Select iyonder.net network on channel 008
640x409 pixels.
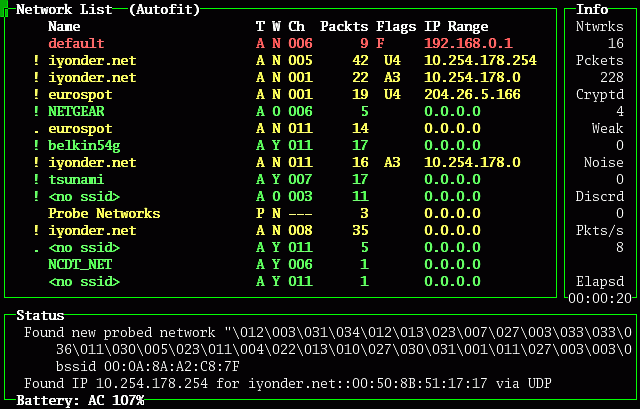(x=92, y=231)
